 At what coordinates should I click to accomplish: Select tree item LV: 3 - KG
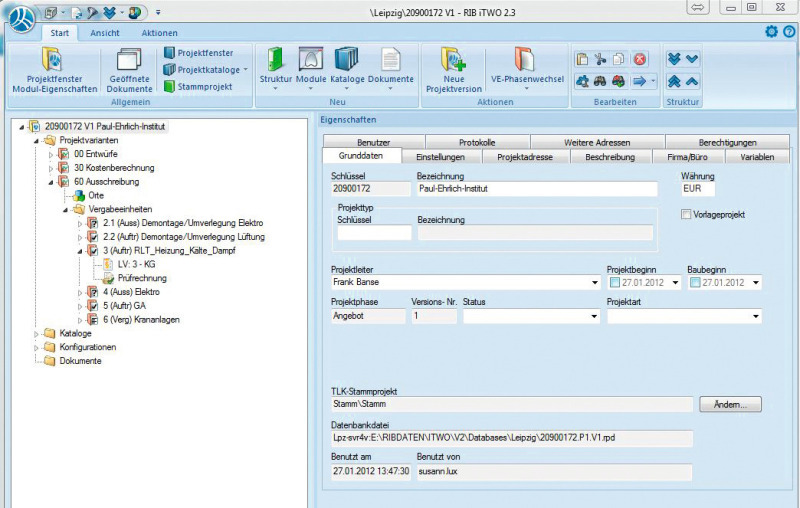pyautogui.click(x=136, y=264)
